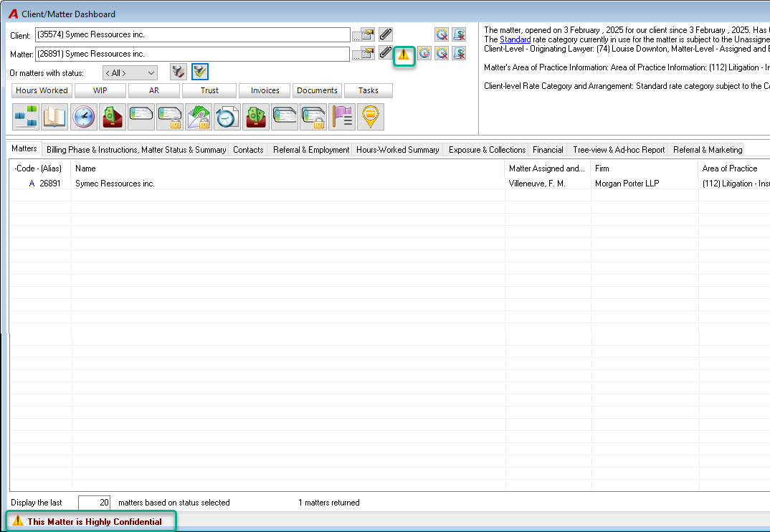Switch to the Contacts tab
This screenshot has height=532, width=770.
(248, 150)
